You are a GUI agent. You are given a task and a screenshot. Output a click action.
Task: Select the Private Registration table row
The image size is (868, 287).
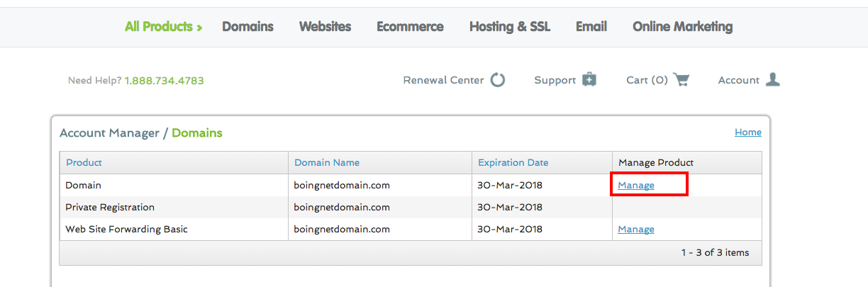[x=411, y=208]
